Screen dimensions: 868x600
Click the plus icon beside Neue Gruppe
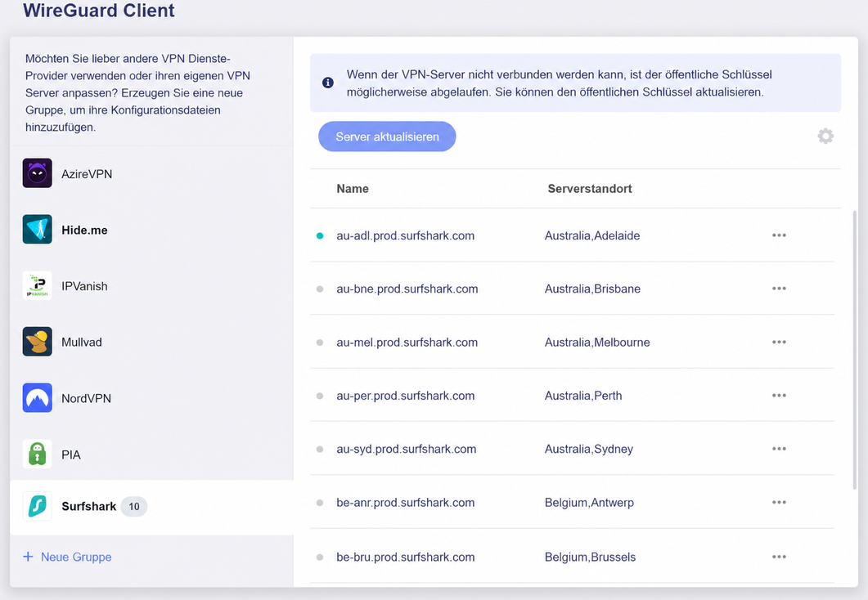[x=28, y=557]
